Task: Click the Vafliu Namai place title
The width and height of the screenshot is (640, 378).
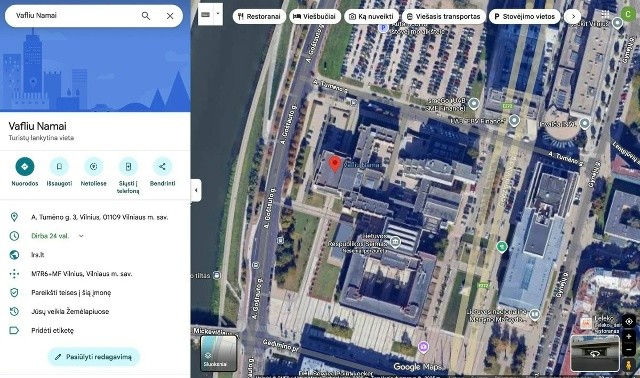Action: click(x=38, y=126)
